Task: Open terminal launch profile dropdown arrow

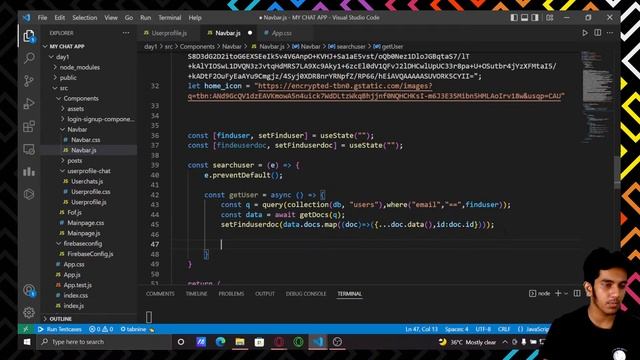Action: [566, 293]
